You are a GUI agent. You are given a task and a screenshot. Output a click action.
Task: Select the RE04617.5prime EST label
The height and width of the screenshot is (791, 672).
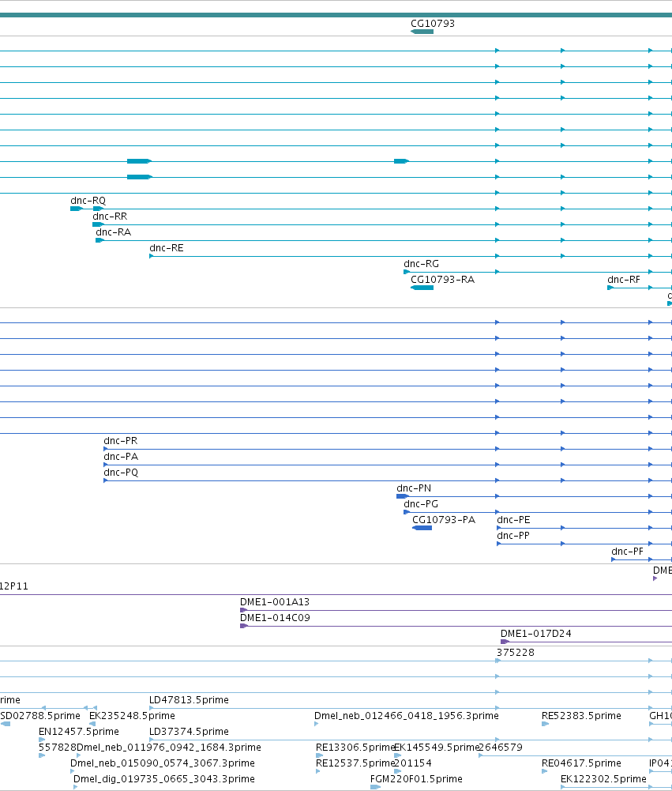click(x=581, y=763)
